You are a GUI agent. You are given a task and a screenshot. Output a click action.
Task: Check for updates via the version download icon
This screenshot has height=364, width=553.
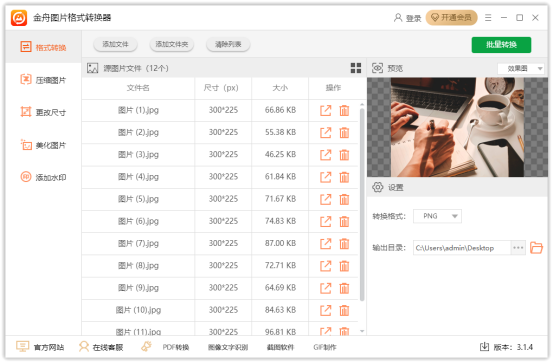[485, 347]
